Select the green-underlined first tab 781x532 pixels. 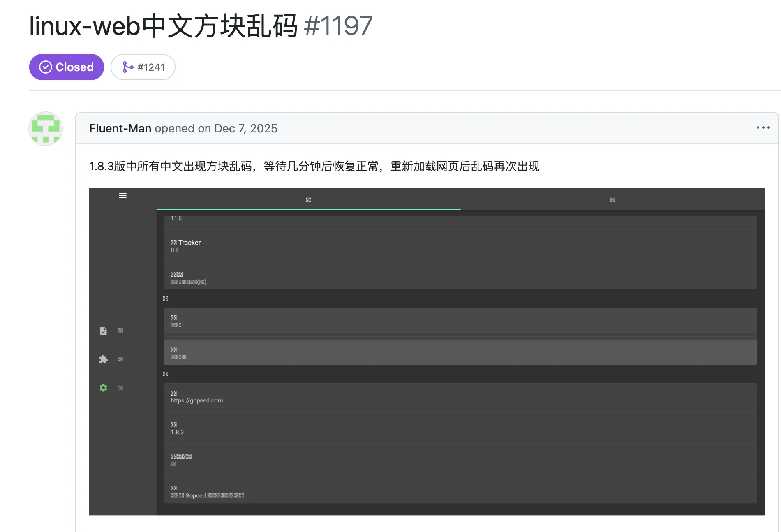point(308,200)
